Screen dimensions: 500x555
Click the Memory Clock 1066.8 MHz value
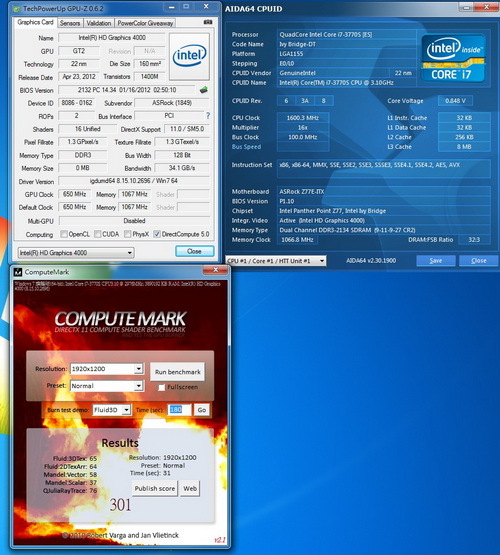(x=297, y=240)
